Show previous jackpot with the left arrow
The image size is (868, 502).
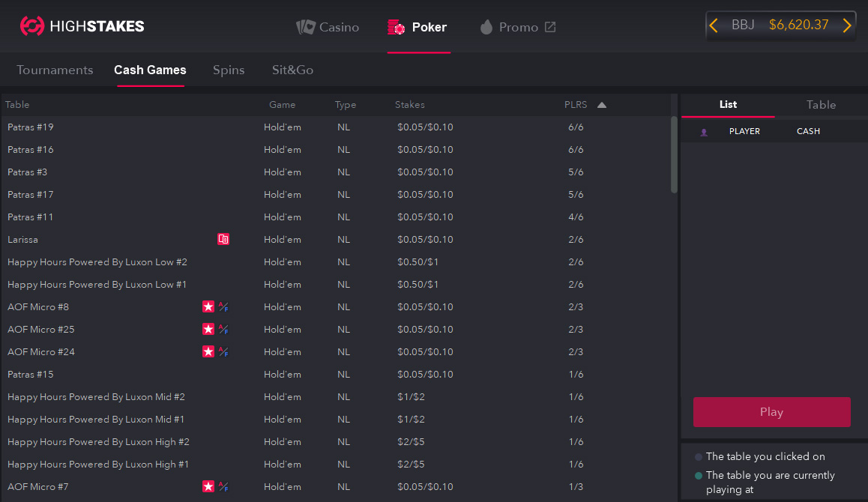[714, 25]
